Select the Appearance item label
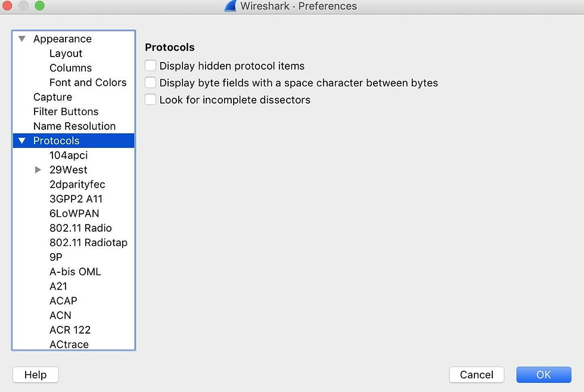The width and height of the screenshot is (584, 392). pyautogui.click(x=62, y=39)
